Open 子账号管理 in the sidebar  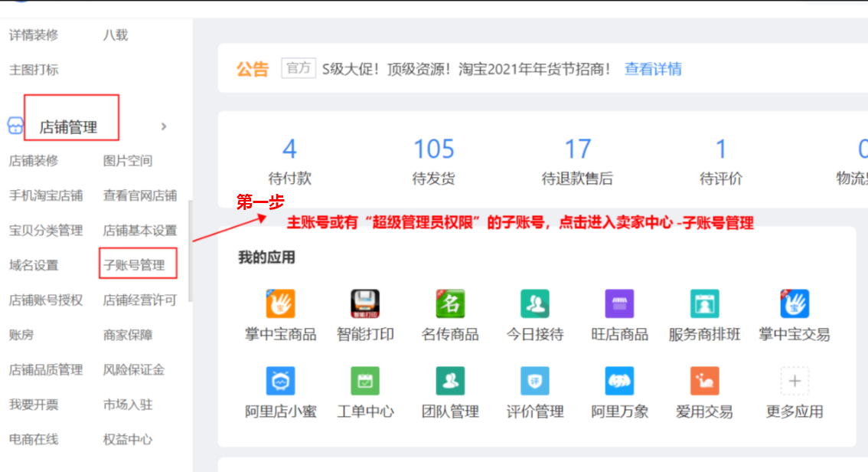click(134, 265)
